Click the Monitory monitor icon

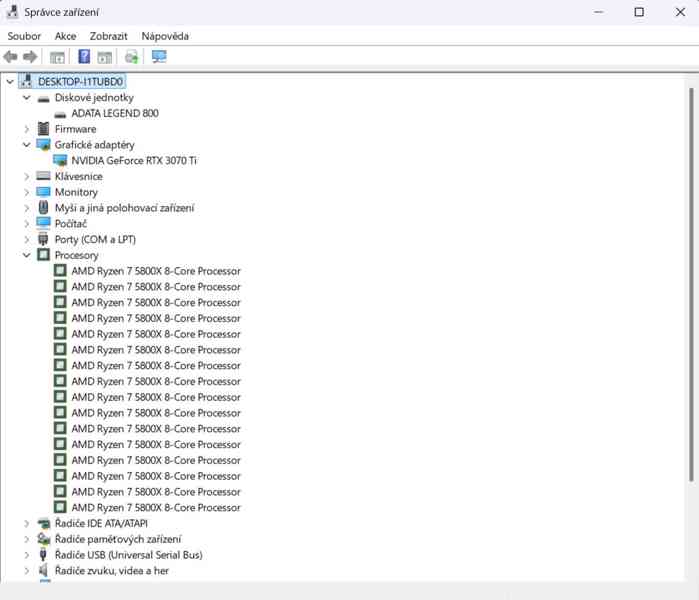pyautogui.click(x=43, y=192)
